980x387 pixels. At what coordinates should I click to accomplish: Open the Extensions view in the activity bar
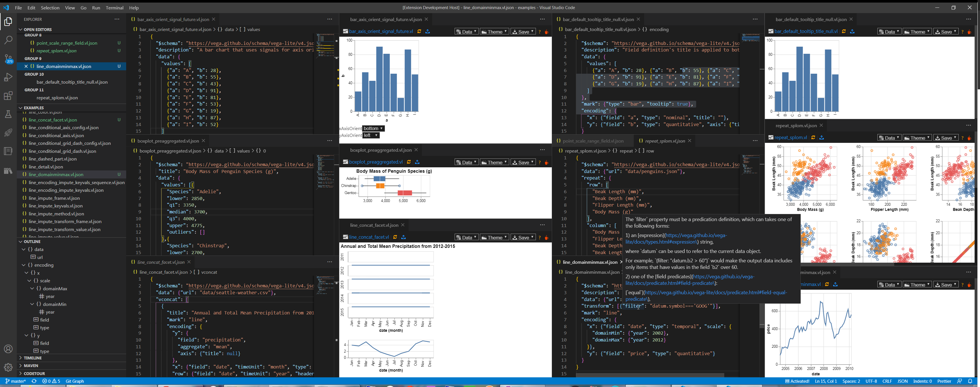(8, 96)
